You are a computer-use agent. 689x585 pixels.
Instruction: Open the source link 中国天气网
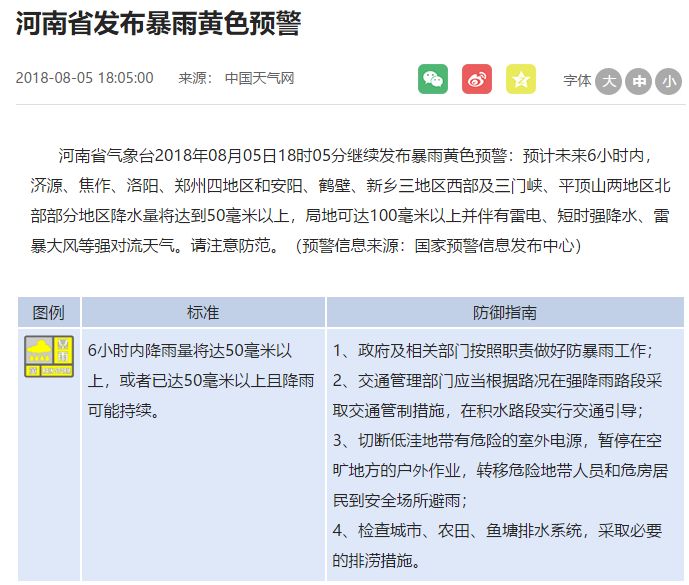259,78
